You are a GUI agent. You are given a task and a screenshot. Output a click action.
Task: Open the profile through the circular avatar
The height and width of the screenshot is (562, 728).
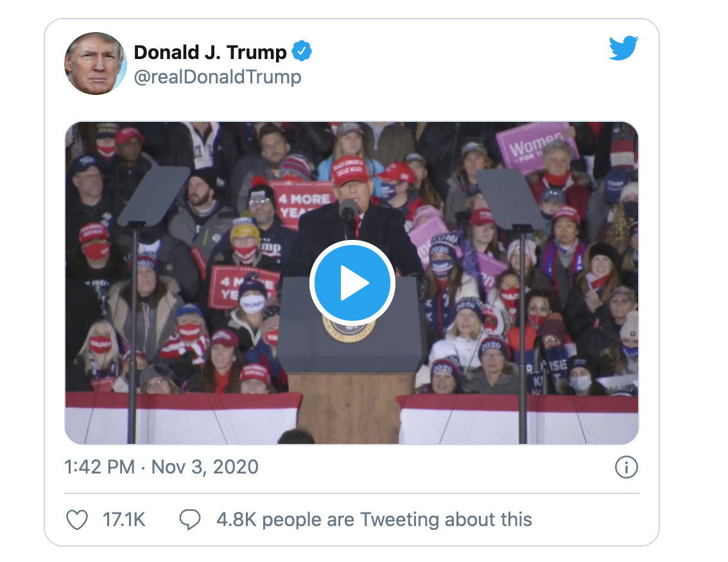pyautogui.click(x=96, y=64)
